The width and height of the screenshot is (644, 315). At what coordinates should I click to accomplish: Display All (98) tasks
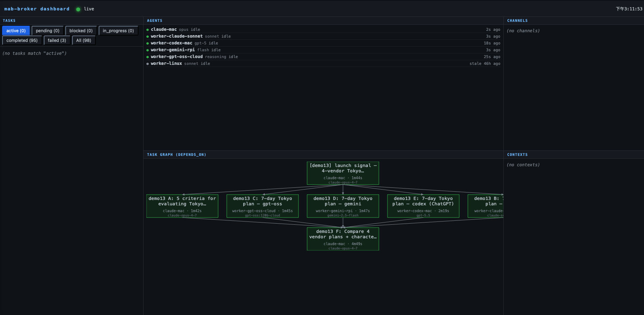pyautogui.click(x=84, y=40)
